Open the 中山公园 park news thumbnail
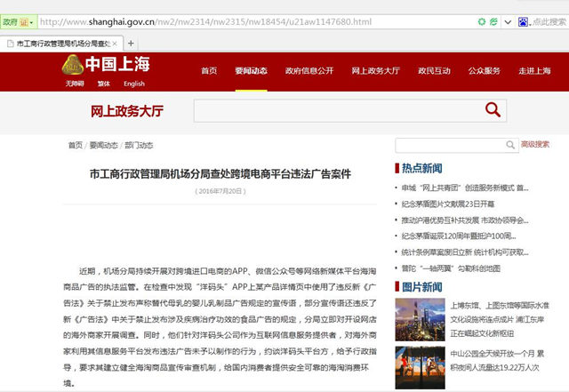This screenshot has height=392, width=569. pyautogui.click(x=421, y=368)
